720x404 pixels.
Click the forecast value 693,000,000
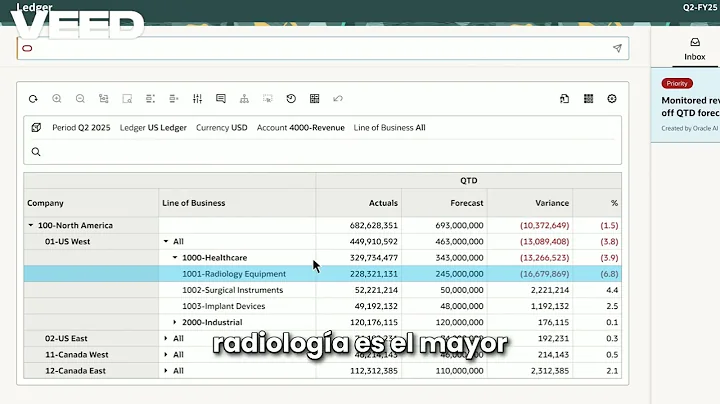point(459,225)
